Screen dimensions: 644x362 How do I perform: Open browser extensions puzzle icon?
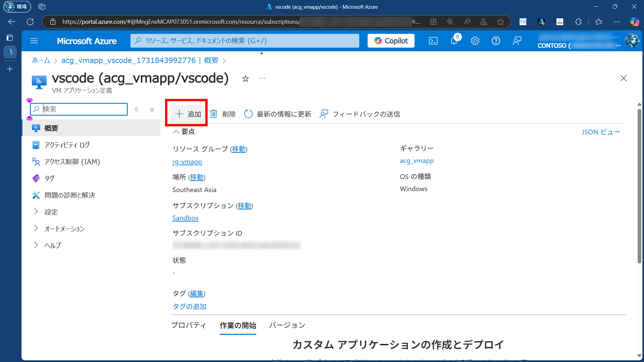click(x=578, y=22)
